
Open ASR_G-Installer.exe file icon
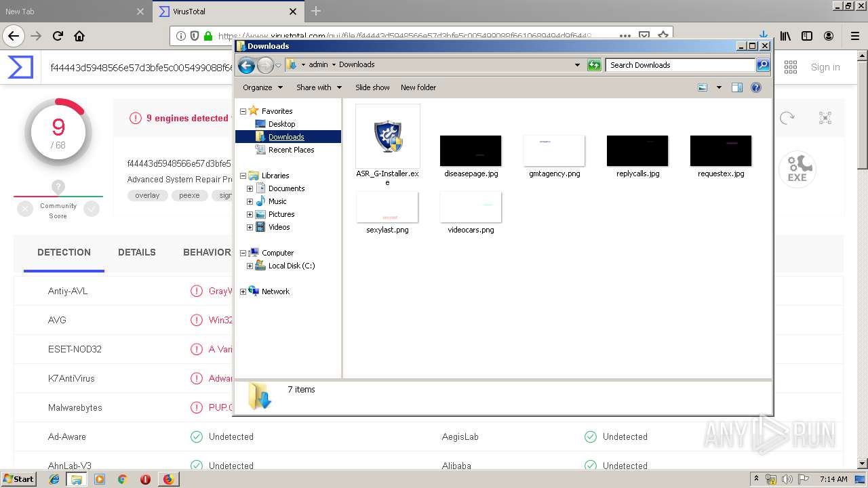click(x=387, y=136)
